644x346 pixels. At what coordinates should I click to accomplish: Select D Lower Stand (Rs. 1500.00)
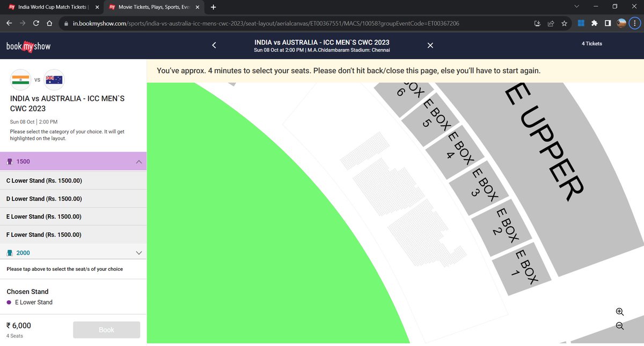(73, 199)
